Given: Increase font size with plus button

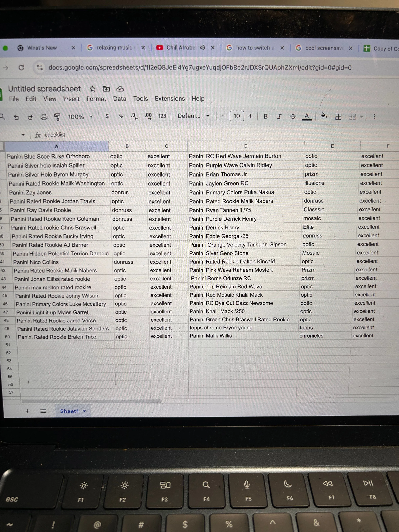Looking at the screenshot, I should pos(250,116).
